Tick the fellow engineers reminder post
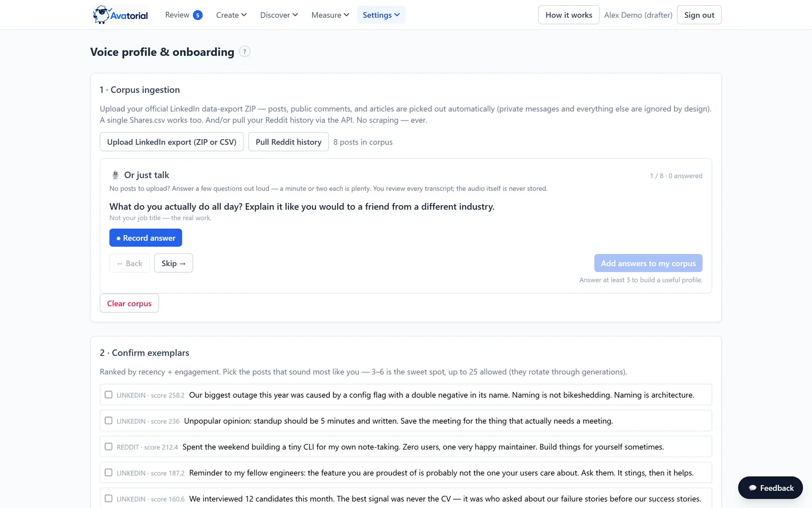This screenshot has width=812, height=508. (109, 472)
